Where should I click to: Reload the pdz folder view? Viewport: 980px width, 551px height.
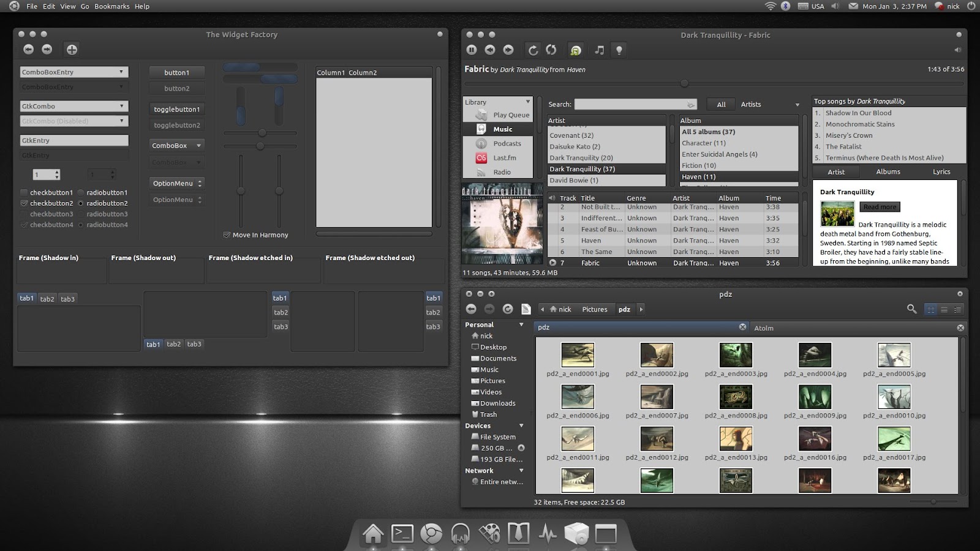coord(508,309)
